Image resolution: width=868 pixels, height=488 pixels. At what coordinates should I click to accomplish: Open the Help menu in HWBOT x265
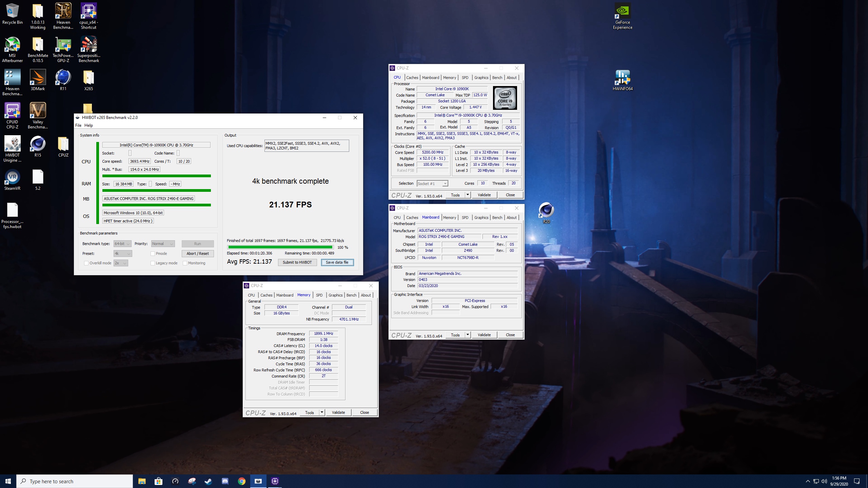[x=88, y=125]
